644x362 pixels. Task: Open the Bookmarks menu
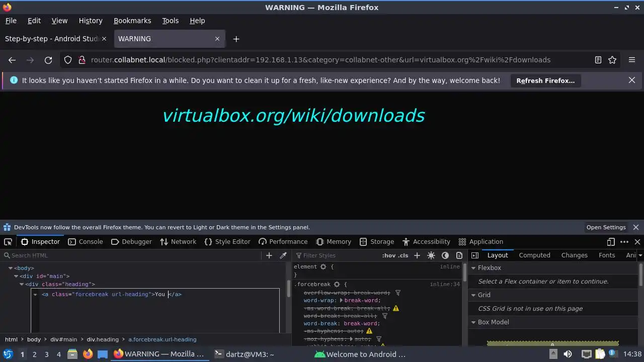[132, 21]
